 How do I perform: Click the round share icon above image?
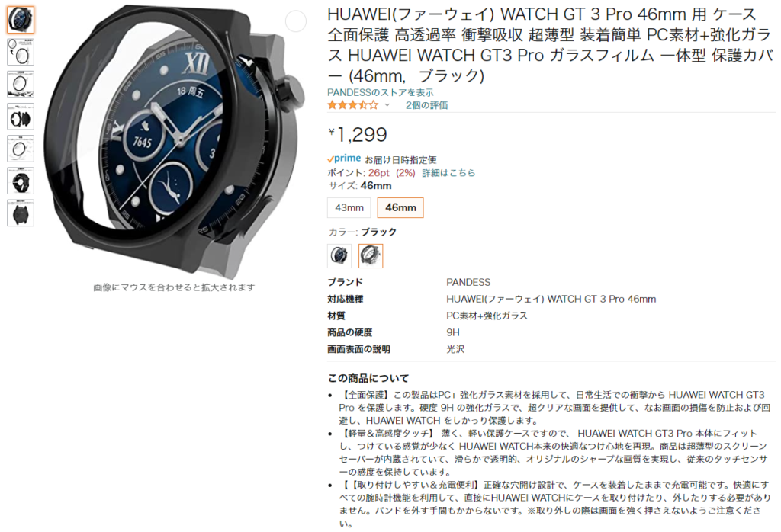pyautogui.click(x=295, y=21)
